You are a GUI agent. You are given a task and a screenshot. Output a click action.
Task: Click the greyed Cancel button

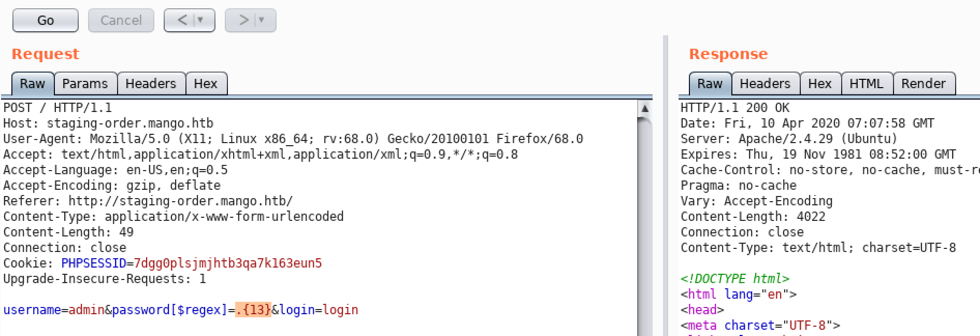coord(121,20)
